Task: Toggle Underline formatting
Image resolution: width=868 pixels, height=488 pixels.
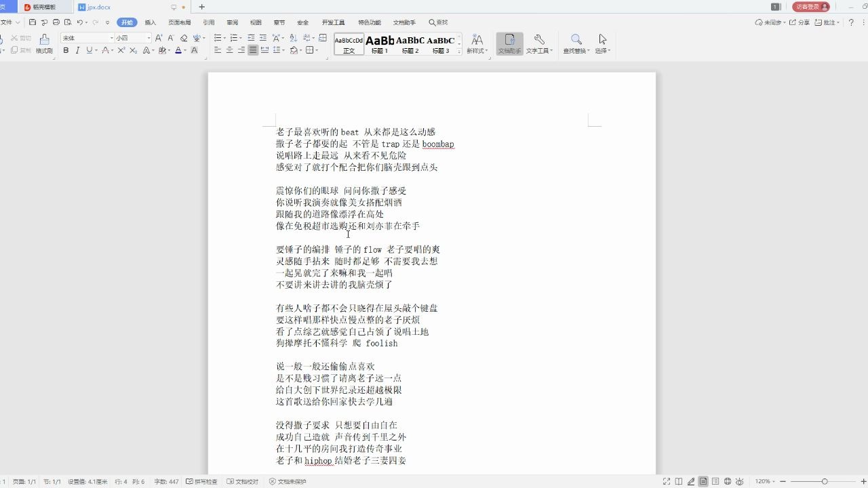Action: click(x=89, y=50)
